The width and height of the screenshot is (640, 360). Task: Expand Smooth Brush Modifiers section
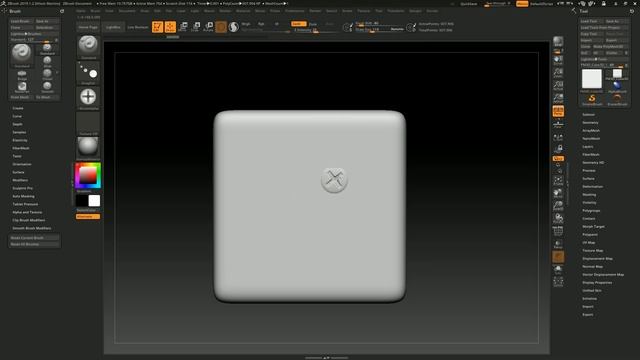(x=31, y=228)
